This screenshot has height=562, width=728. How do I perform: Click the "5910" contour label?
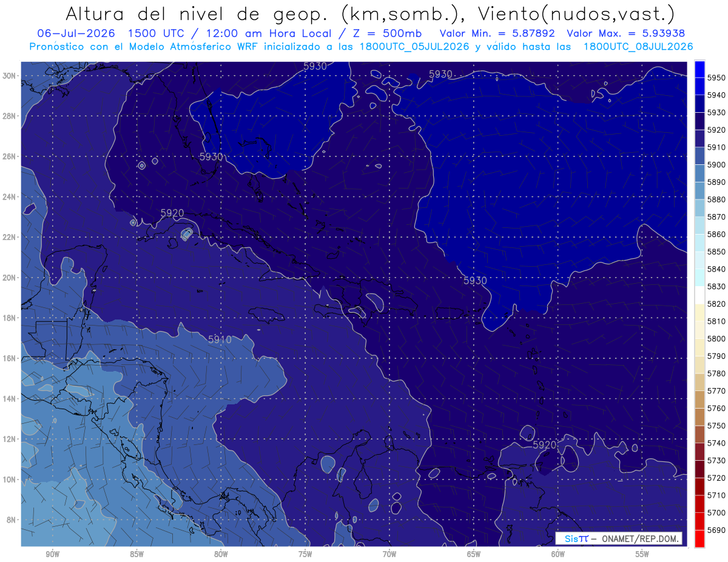(220, 340)
